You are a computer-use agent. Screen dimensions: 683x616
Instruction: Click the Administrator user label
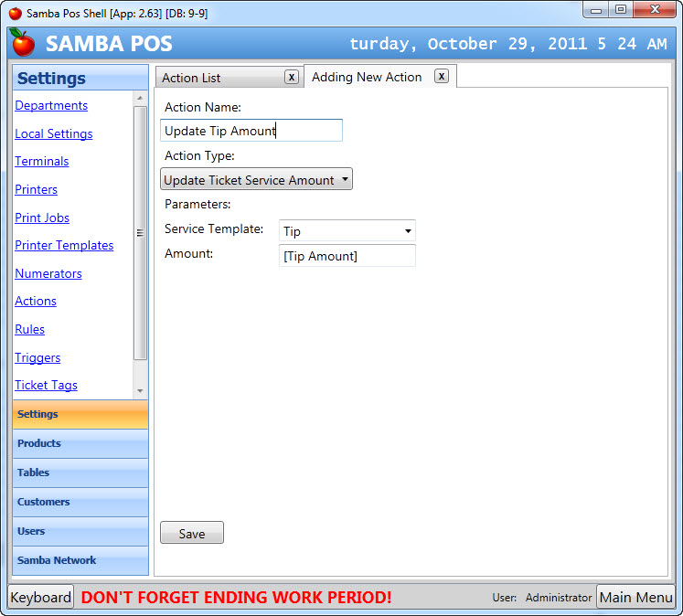click(559, 598)
